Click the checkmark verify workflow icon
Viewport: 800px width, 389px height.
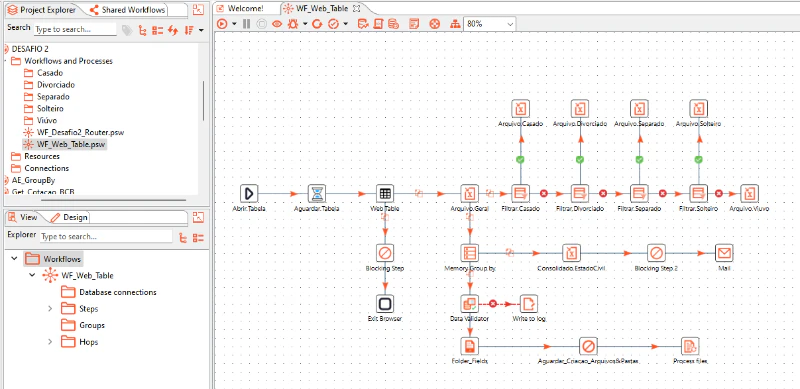(x=333, y=23)
